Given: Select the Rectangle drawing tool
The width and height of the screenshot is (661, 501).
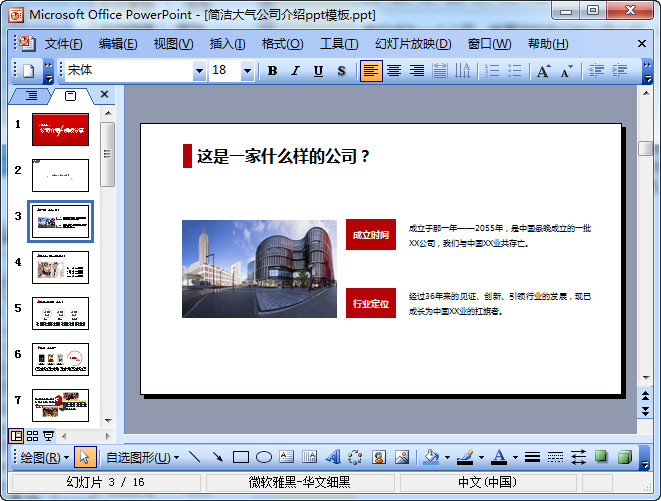Looking at the screenshot, I should pyautogui.click(x=241, y=457).
